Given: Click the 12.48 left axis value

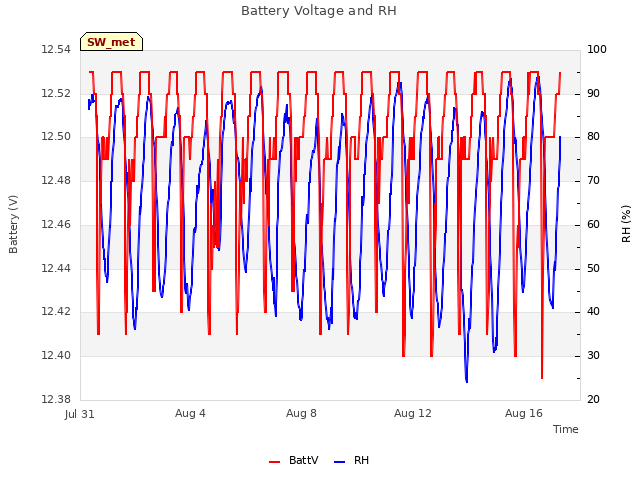Looking at the screenshot, I should coord(56,180).
